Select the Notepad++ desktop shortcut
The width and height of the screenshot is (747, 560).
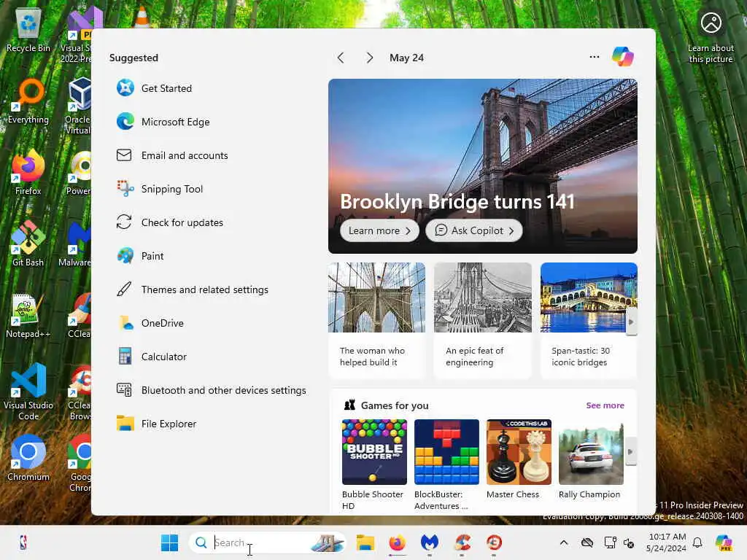(x=28, y=316)
